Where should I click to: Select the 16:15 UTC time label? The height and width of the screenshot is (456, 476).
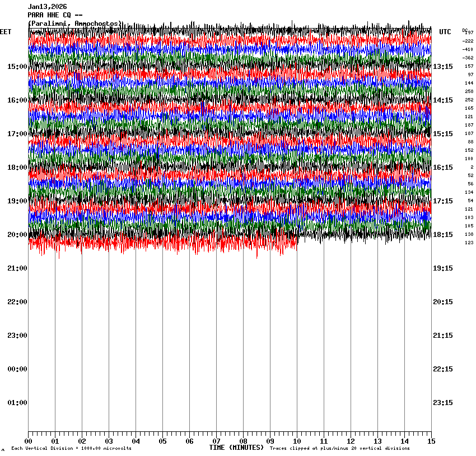click(x=443, y=167)
